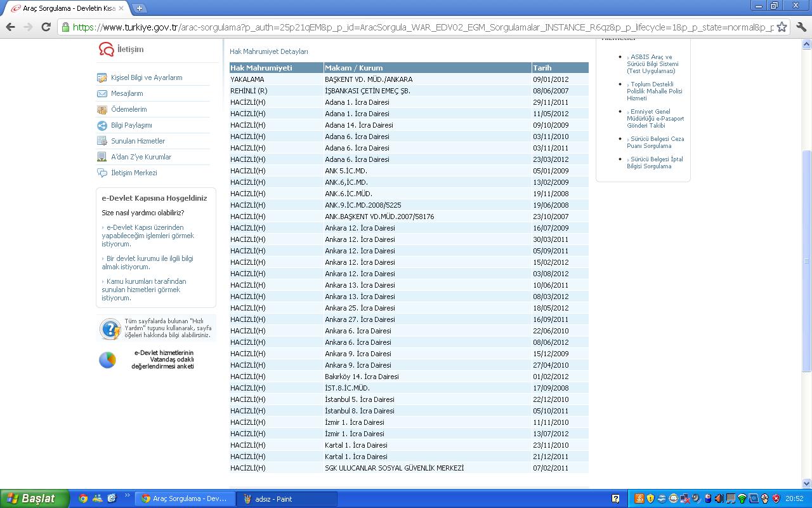Click the 'yapabileceğim işlemleri görmek istiyorum' link
The image size is (812, 508).
(x=148, y=236)
